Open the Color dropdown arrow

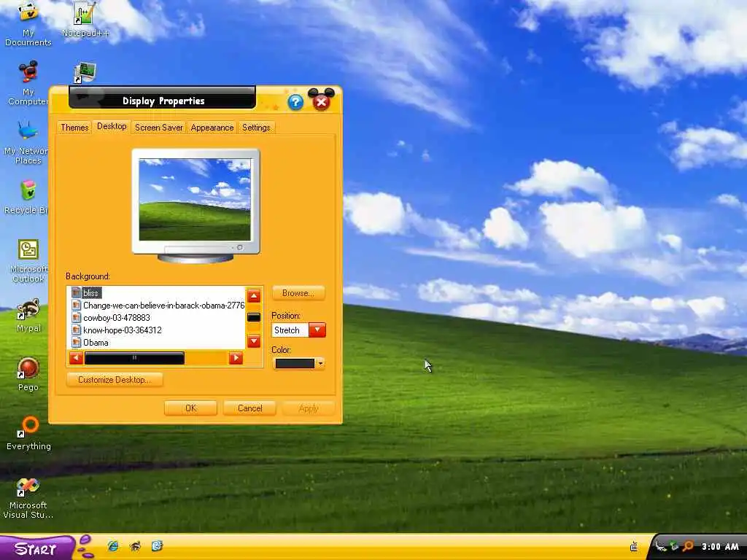click(x=320, y=364)
